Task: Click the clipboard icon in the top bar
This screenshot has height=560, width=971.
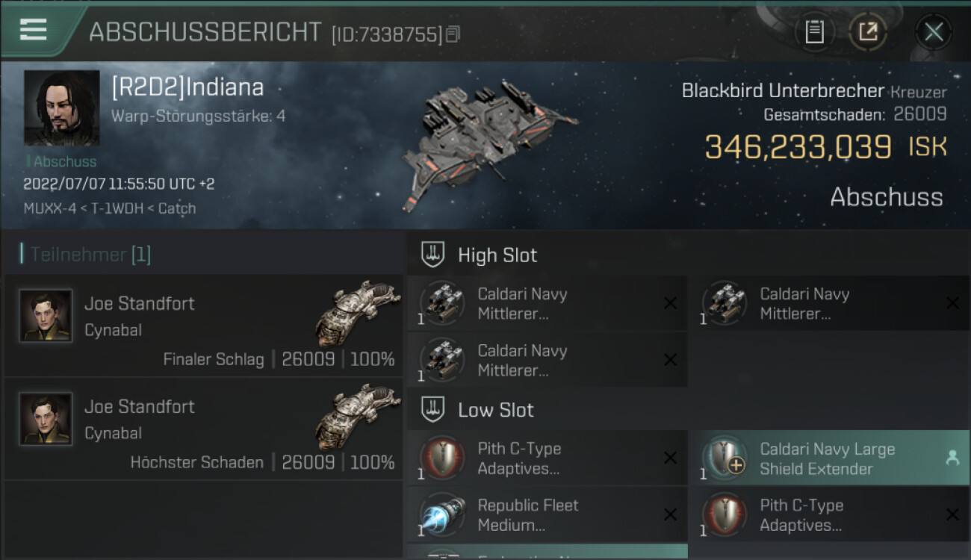Action: pyautogui.click(x=814, y=32)
